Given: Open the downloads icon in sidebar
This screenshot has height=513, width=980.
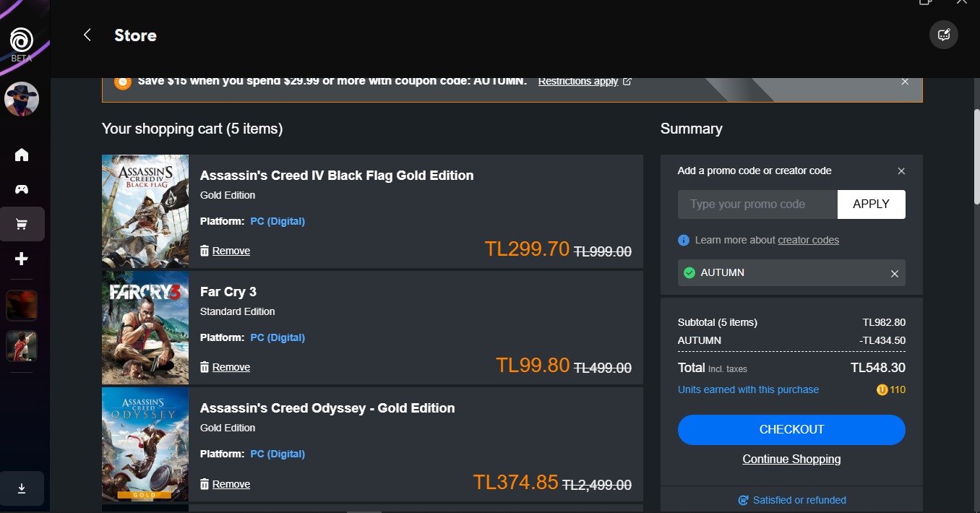Looking at the screenshot, I should pos(22,489).
